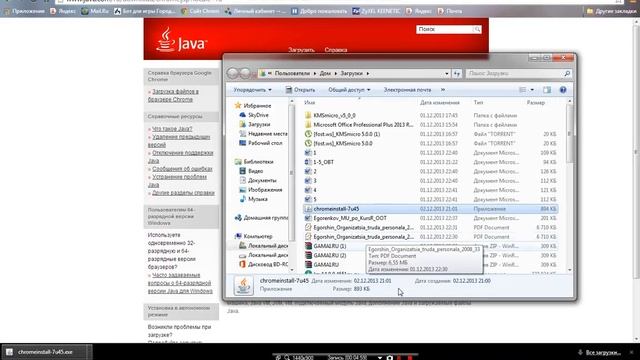Open Другие разделы справки link
640x360 pixels.
tap(183, 193)
